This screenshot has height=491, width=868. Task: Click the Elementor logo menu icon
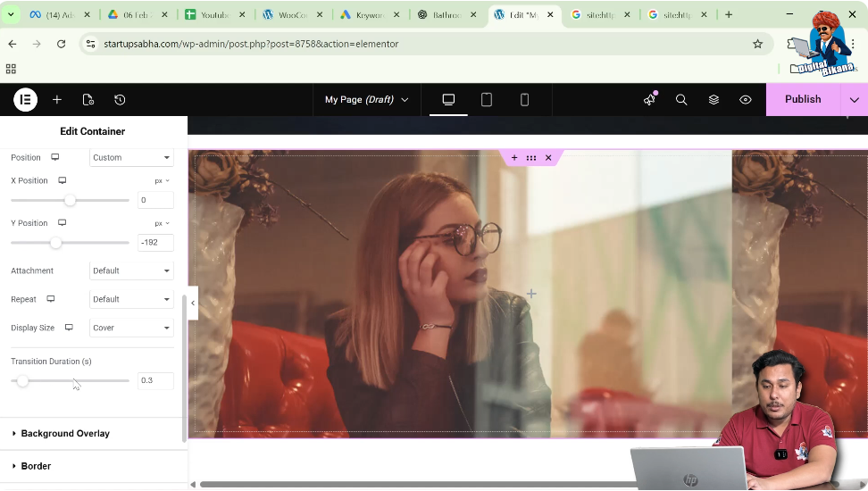click(25, 100)
